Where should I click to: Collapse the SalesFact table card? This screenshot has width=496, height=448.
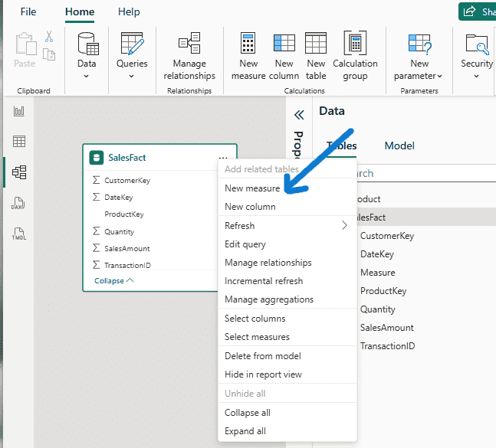coord(114,280)
